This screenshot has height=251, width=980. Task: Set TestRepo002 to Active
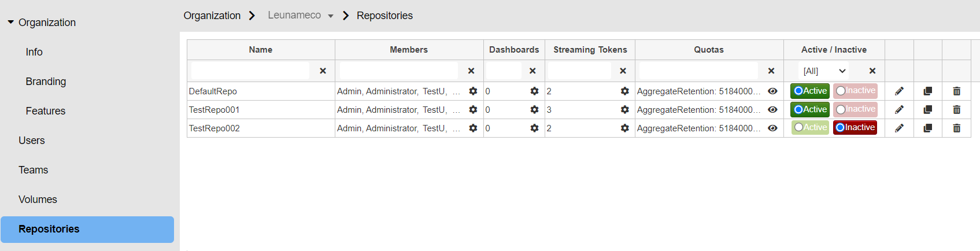pyautogui.click(x=810, y=127)
